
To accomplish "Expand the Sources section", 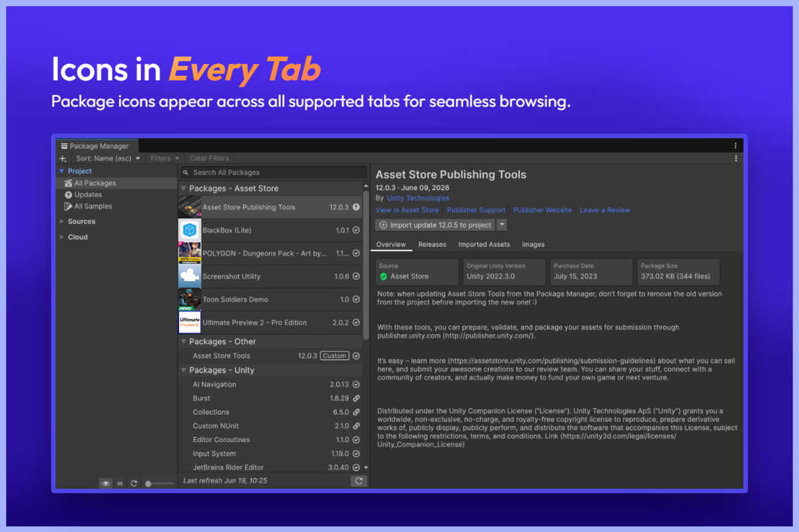I will (x=62, y=222).
